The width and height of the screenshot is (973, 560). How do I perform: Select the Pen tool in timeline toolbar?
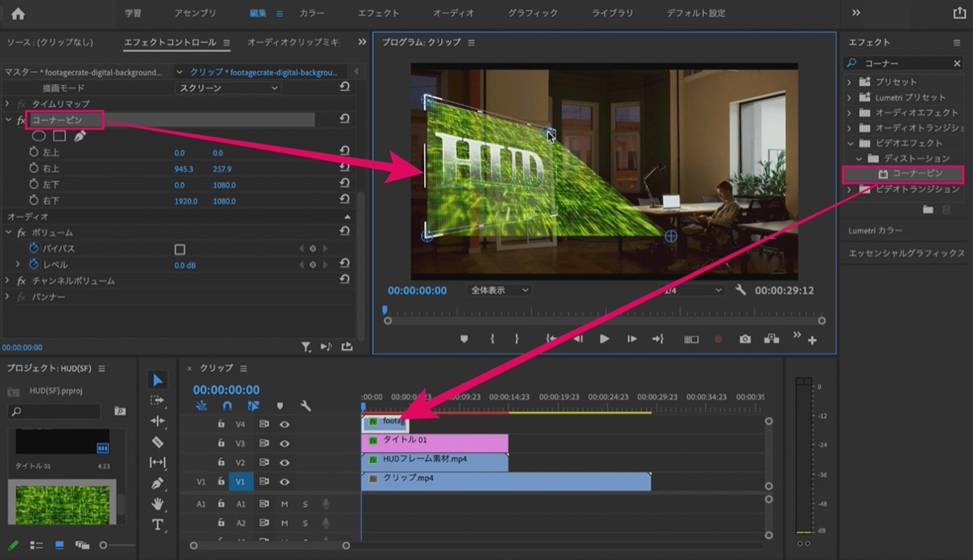[x=157, y=483]
